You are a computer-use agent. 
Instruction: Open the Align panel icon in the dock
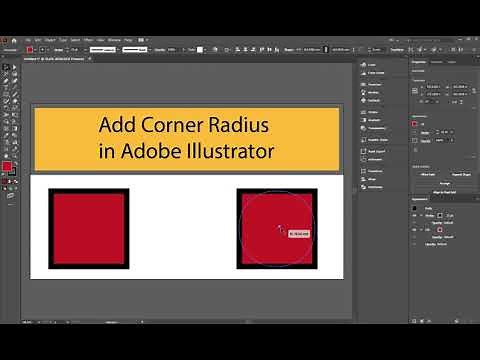coord(363,179)
